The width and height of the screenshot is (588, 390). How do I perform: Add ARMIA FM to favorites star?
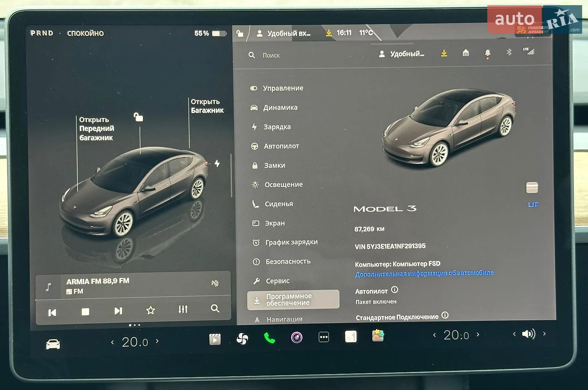[151, 310]
